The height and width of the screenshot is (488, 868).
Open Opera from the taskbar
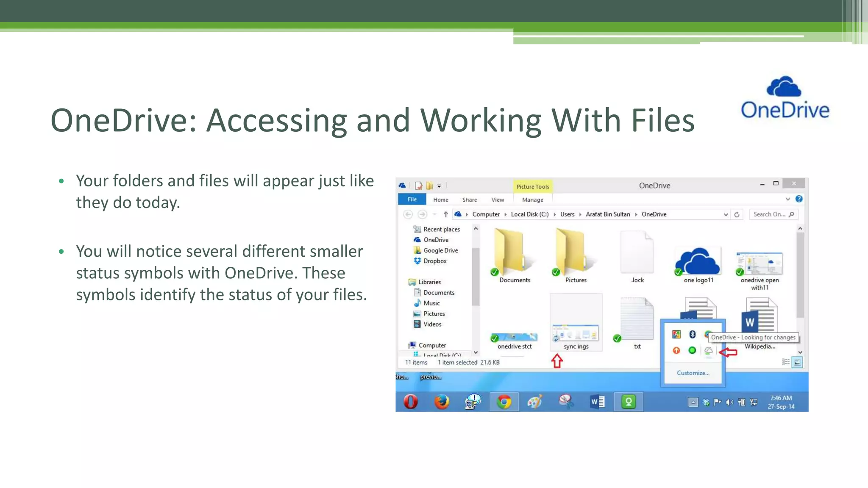[x=410, y=402]
